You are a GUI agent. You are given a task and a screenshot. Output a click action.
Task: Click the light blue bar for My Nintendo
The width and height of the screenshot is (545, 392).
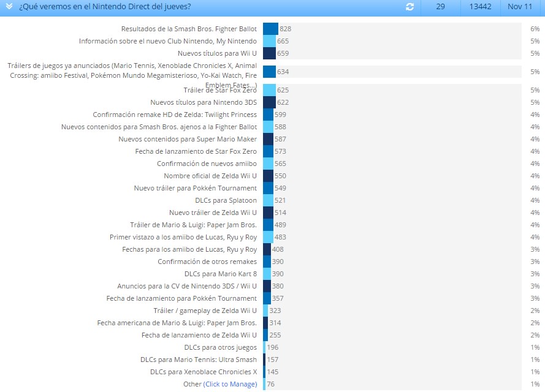269,41
